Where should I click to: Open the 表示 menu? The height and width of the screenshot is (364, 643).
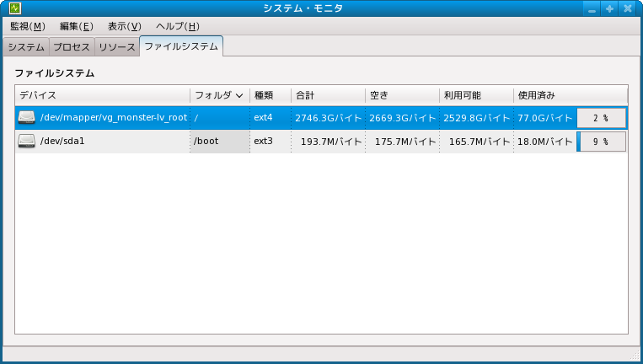coord(124,27)
